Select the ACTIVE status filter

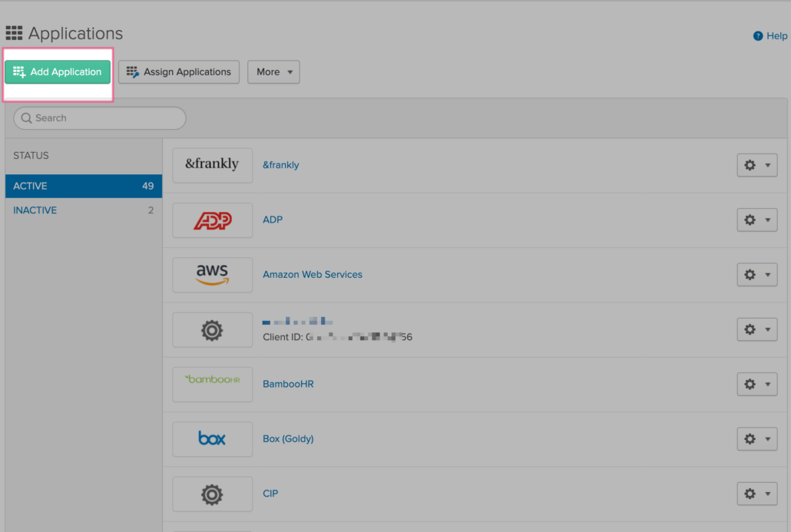(83, 186)
